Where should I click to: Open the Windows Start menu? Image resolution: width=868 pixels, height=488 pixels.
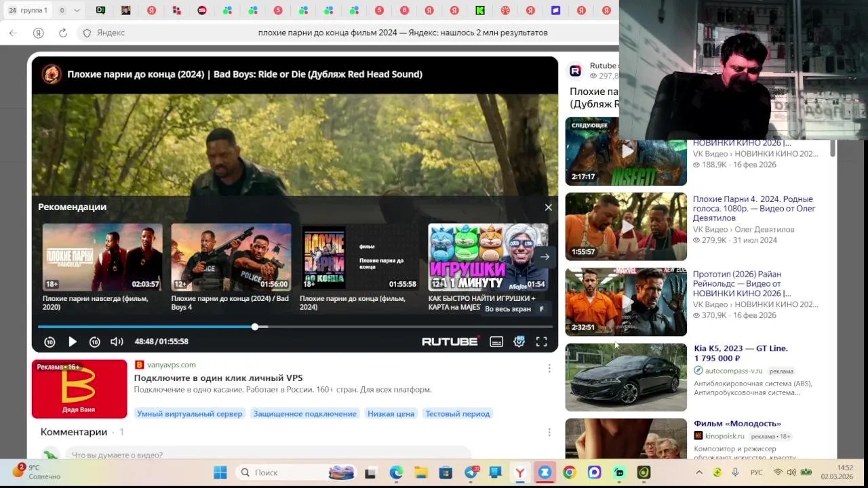tap(220, 472)
